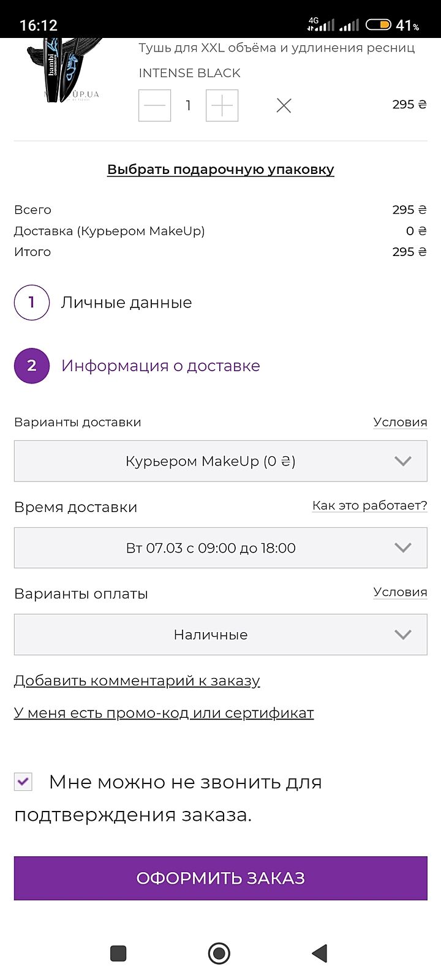This screenshot has height=980, width=441.
Task: Open the Выбрать подарочную упаковку link
Action: coord(221,170)
